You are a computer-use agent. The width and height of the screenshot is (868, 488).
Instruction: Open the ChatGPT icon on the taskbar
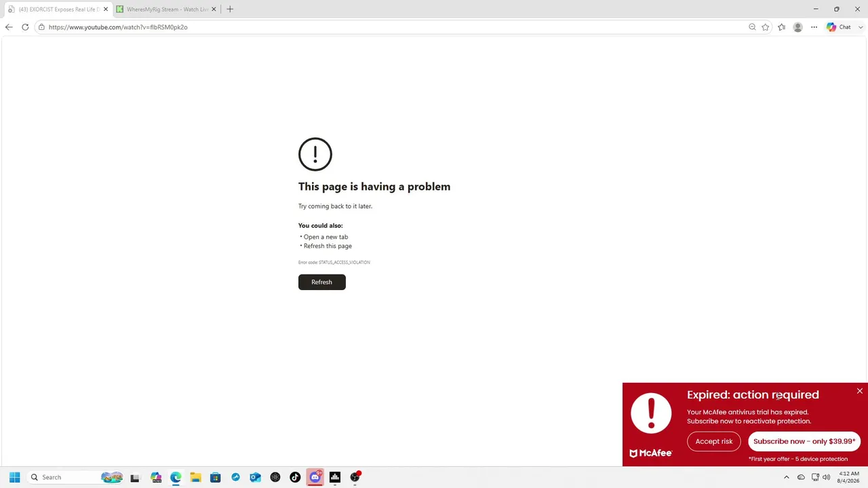pos(275,477)
